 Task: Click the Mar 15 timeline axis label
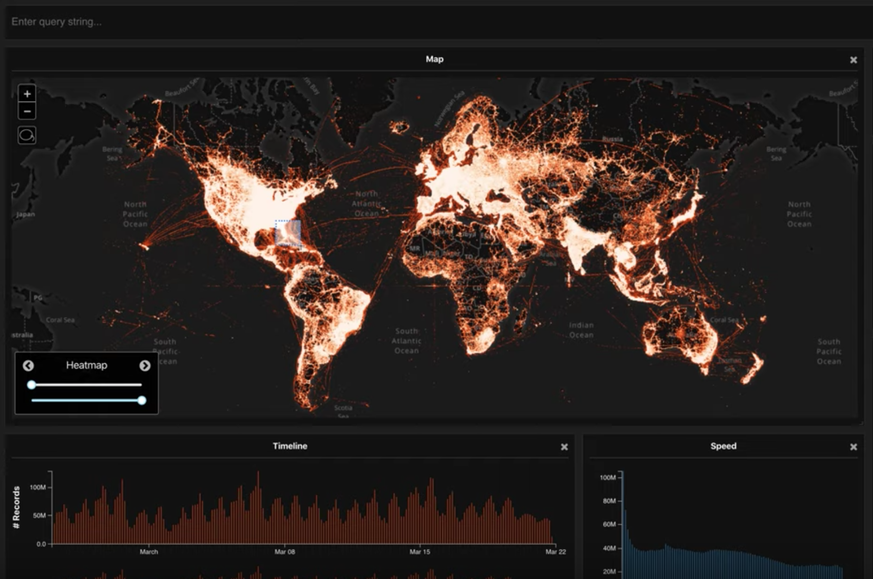click(420, 551)
